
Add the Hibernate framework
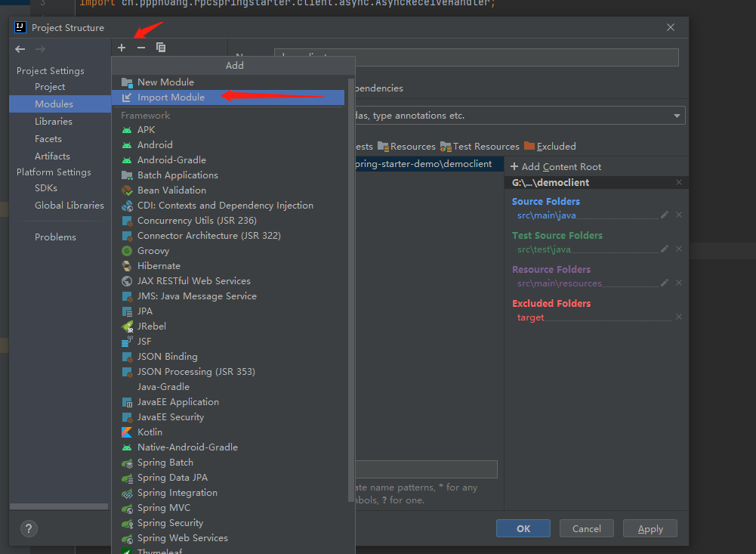[228, 266]
